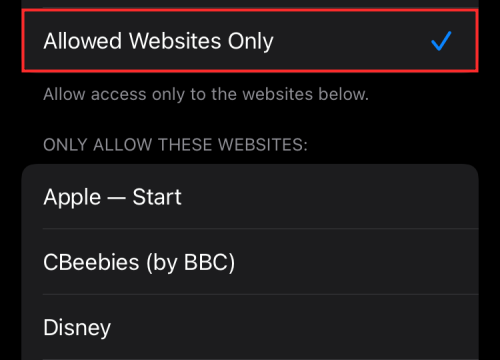Tap the 'Apple' text in the first list row
500x360 pixels.
[72, 198]
